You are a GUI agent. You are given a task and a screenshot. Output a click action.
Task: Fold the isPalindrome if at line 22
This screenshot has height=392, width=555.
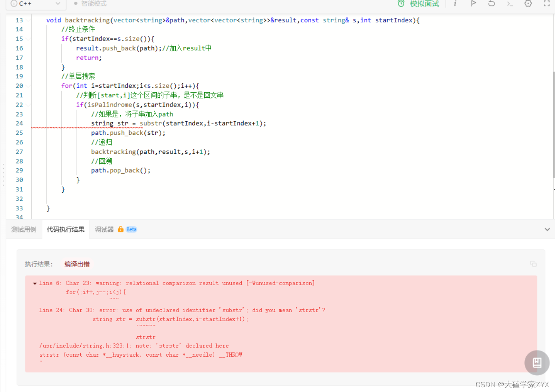pos(29,105)
